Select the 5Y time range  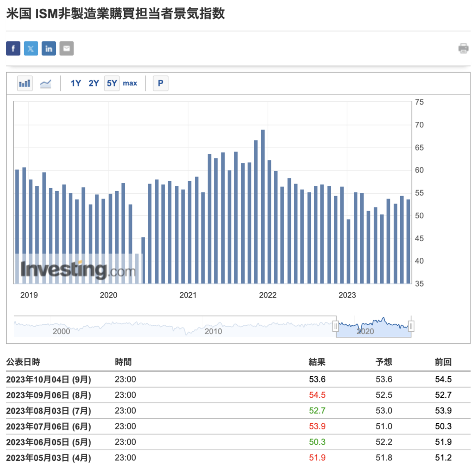(x=112, y=83)
